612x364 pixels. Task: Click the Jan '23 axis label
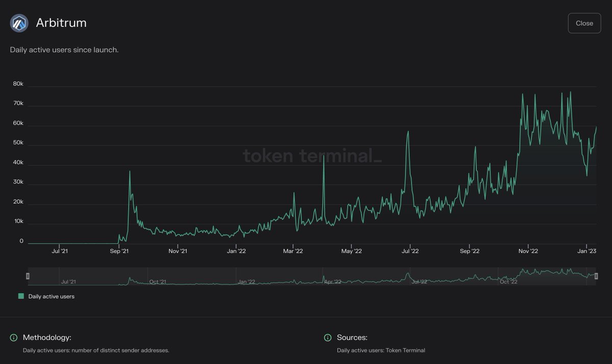tap(588, 251)
